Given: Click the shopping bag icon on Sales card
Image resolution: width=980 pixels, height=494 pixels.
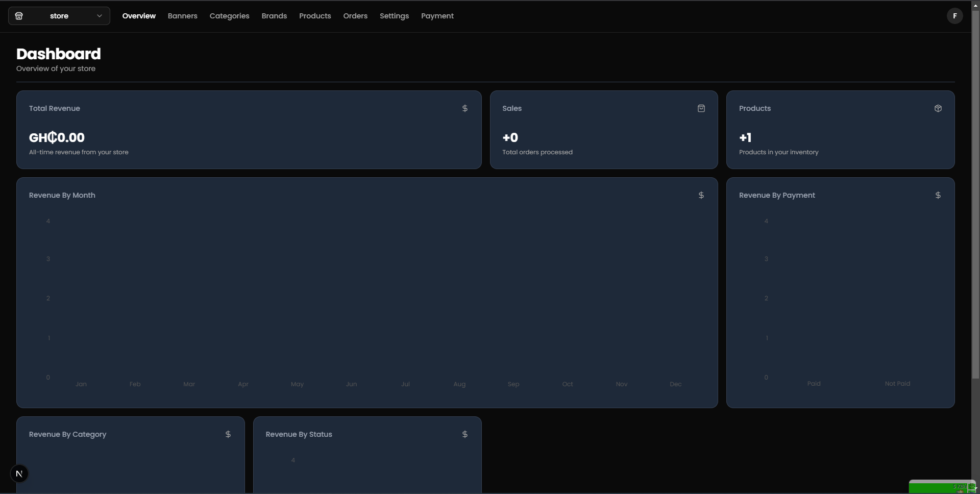Looking at the screenshot, I should click(x=701, y=108).
